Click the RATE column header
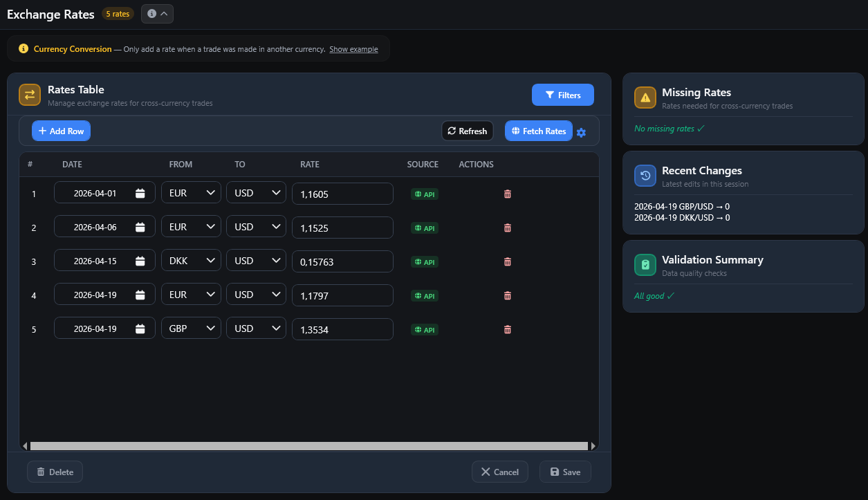 click(310, 165)
